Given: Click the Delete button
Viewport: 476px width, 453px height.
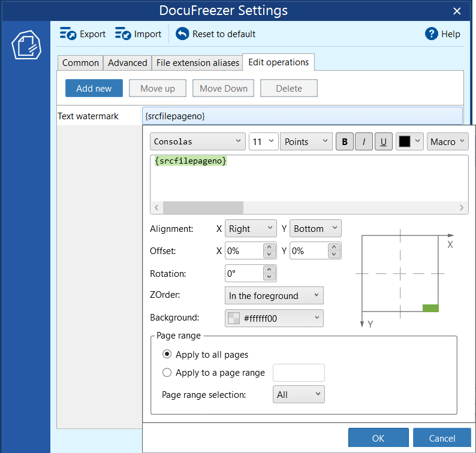Looking at the screenshot, I should 289,88.
